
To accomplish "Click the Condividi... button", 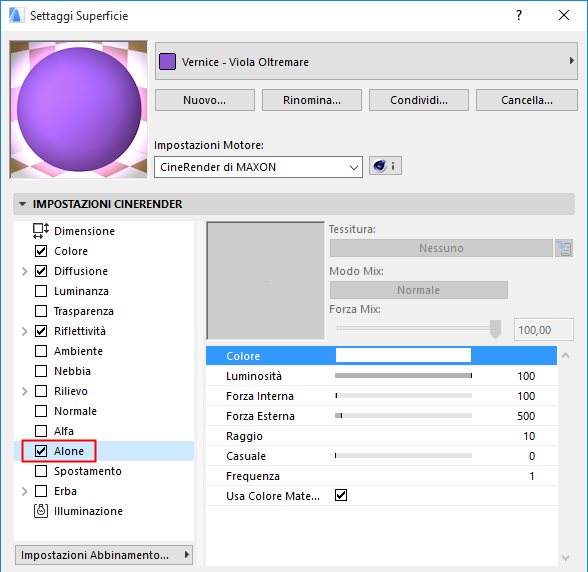I will pos(419,100).
